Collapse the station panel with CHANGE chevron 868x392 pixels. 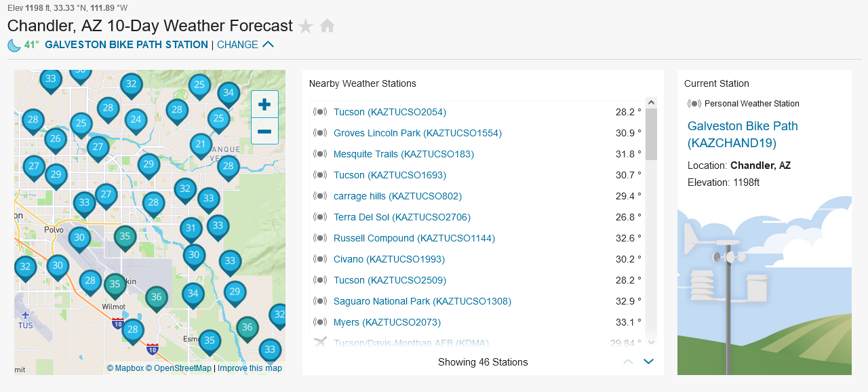coord(268,45)
